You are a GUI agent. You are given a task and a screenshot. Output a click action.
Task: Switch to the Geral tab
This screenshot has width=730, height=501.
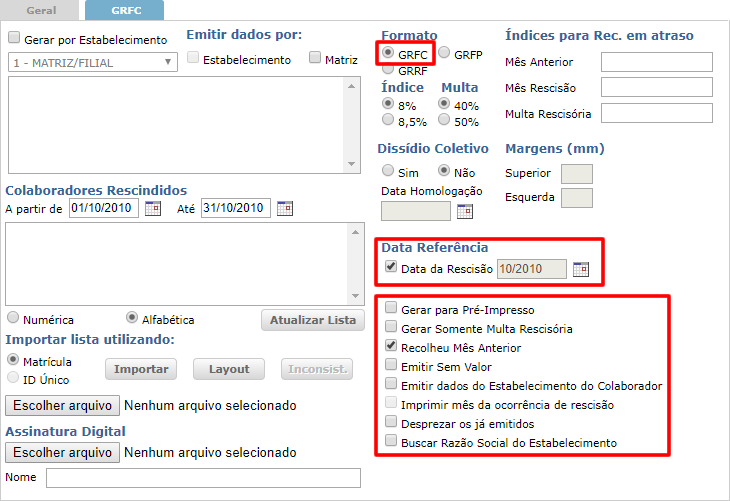[x=40, y=10]
